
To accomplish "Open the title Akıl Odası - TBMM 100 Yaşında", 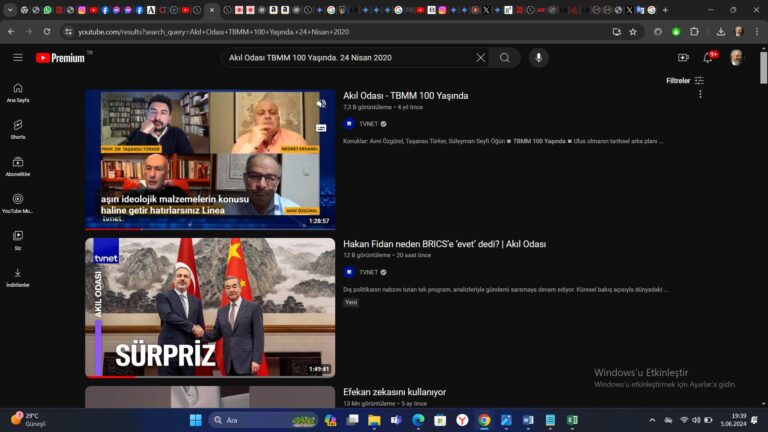I will click(x=406, y=96).
